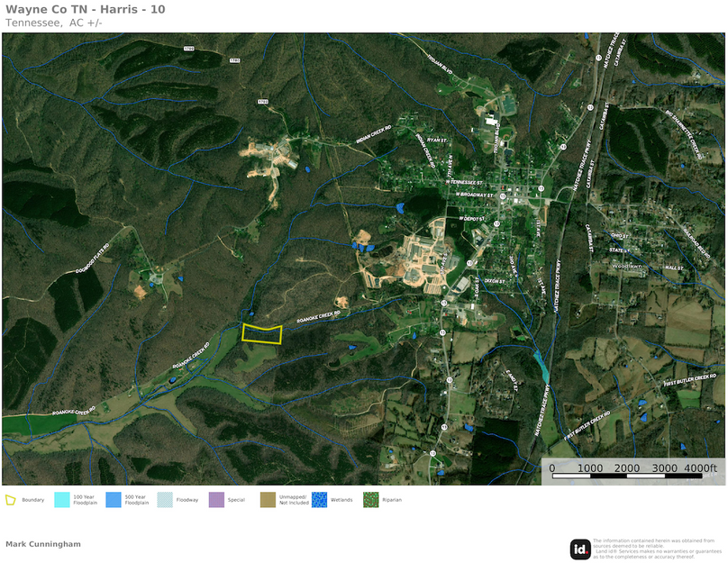
Task: Click the W Broadway St road label
Action: point(473,195)
